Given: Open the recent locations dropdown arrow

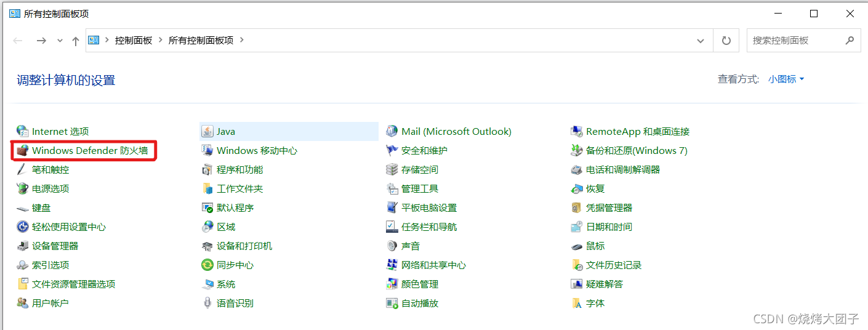Looking at the screenshot, I should coord(60,41).
